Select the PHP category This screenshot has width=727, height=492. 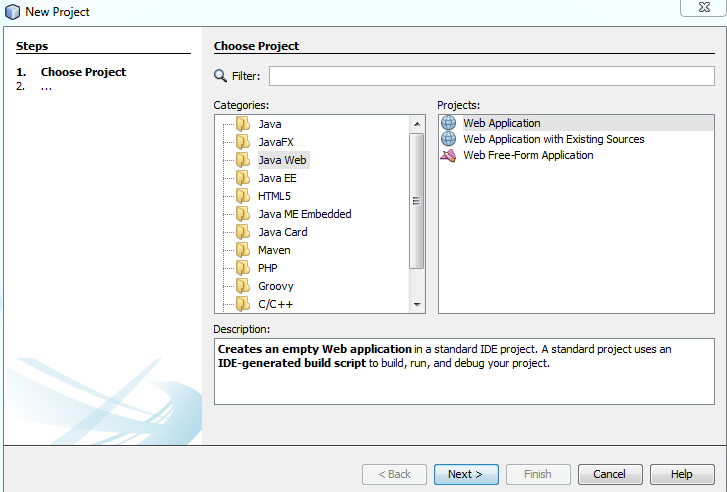coord(267,268)
